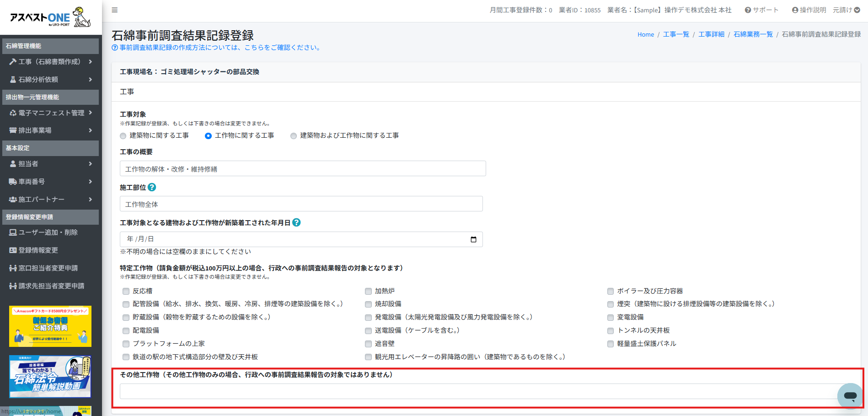Click the サポート help icon in header

pos(748,10)
